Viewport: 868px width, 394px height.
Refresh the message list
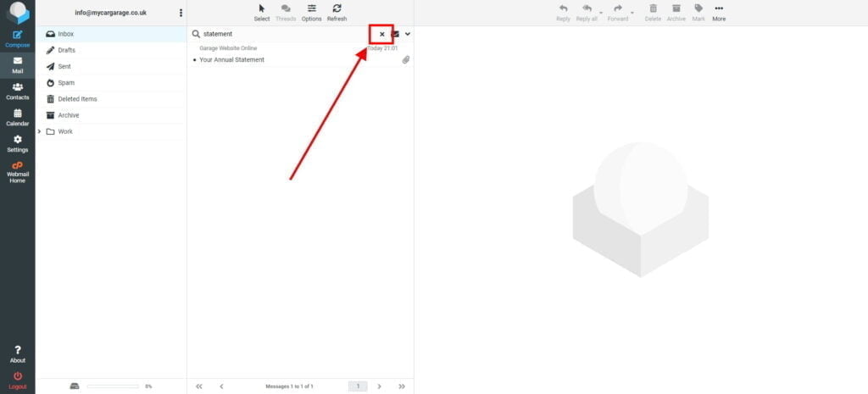click(x=337, y=13)
